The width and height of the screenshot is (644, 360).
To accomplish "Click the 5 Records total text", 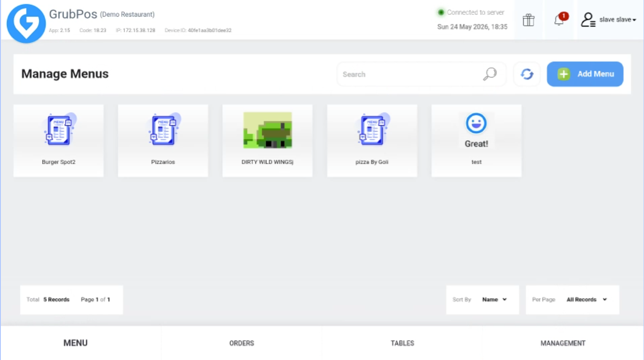I will tap(56, 300).
